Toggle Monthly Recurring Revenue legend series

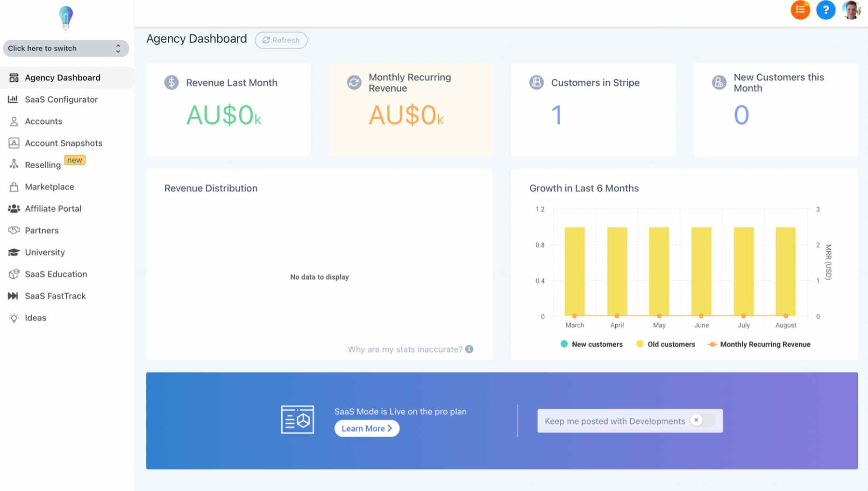tap(759, 344)
